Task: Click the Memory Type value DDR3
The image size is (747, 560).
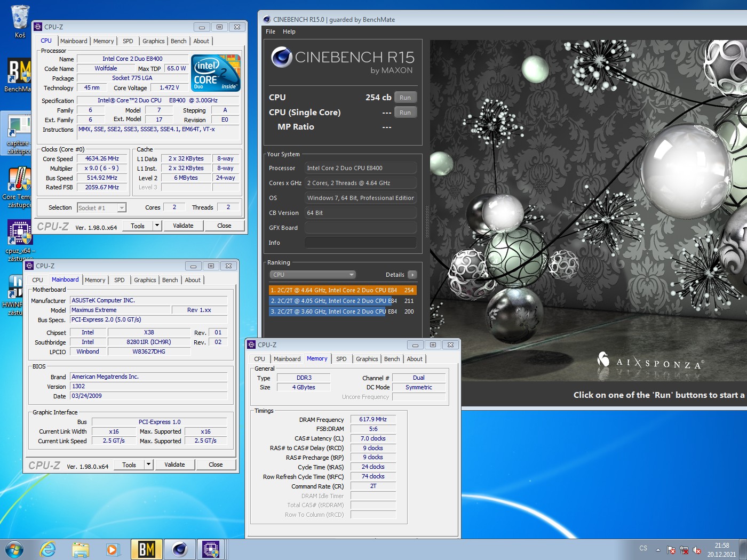Action: (x=304, y=378)
